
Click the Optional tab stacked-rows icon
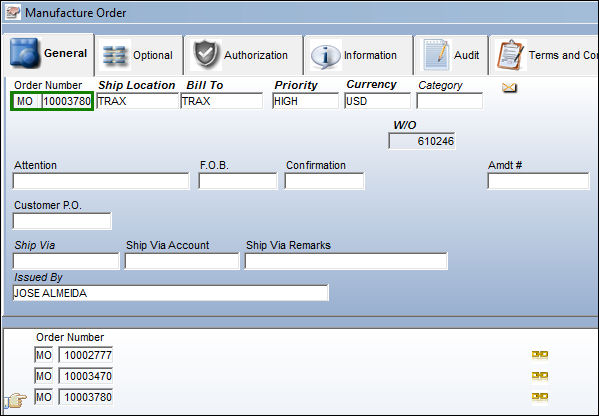[x=115, y=55]
